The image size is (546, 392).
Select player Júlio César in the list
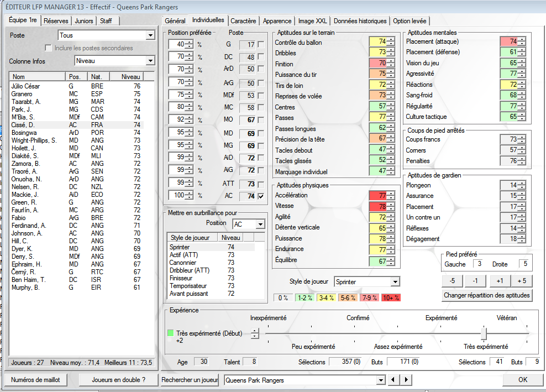pos(77,86)
